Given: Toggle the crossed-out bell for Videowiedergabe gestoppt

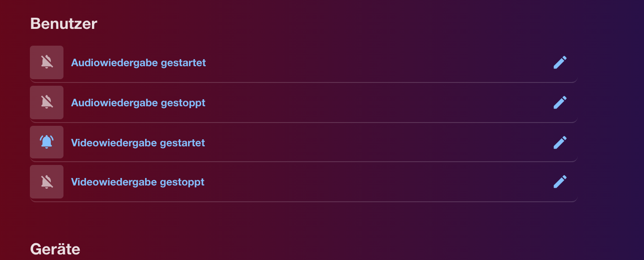Looking at the screenshot, I should (x=47, y=182).
